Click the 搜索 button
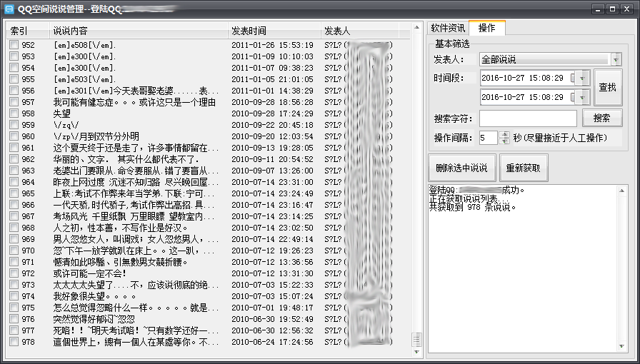Image resolution: width=640 pixels, height=364 pixels. [x=602, y=118]
